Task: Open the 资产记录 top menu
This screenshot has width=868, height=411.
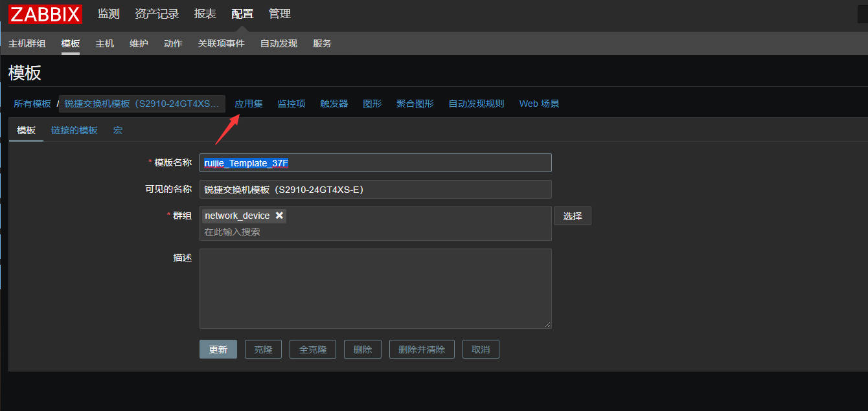Action: click(x=157, y=14)
